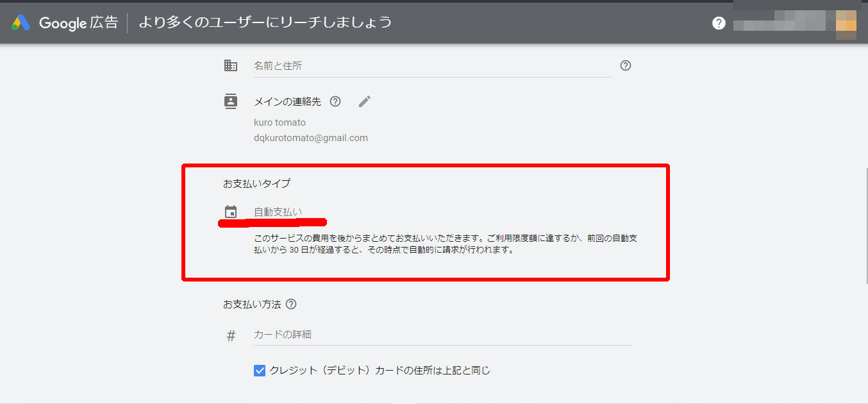Viewport: 868px width, 404px height.
Task: Click the building icon beside 名前と住所
Action: pyautogui.click(x=231, y=65)
